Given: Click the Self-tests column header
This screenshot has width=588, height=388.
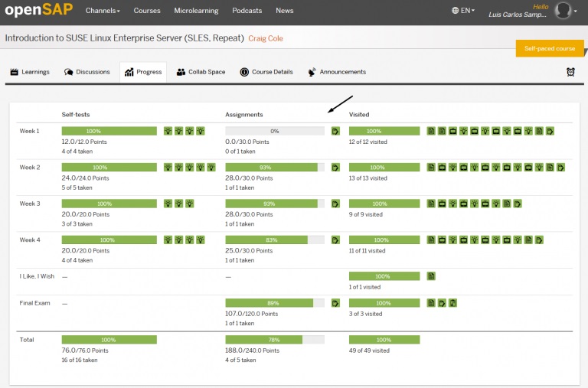Looking at the screenshot, I should (x=76, y=115).
